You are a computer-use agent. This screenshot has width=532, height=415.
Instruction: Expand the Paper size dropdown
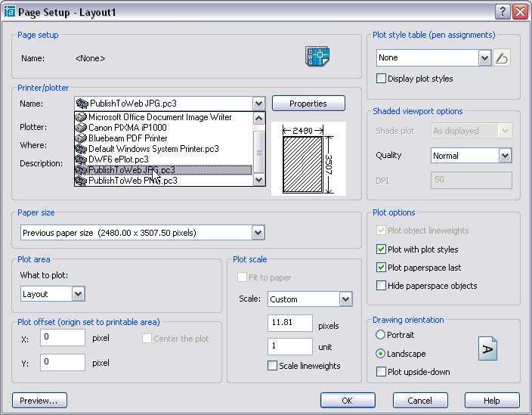click(x=258, y=233)
